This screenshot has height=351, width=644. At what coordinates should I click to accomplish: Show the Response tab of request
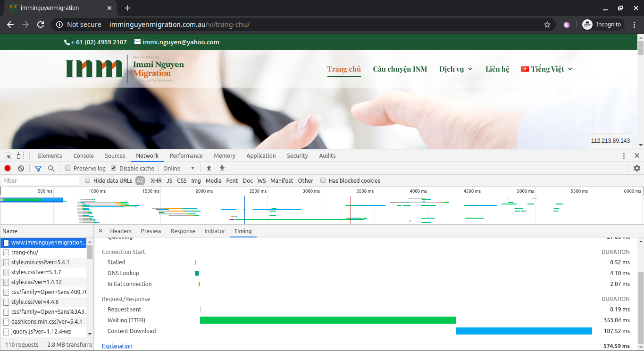click(x=183, y=231)
